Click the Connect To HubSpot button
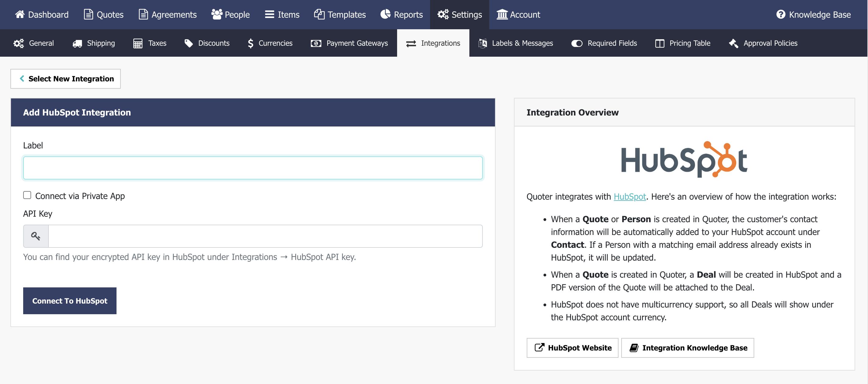This screenshot has height=384, width=868. click(x=70, y=300)
